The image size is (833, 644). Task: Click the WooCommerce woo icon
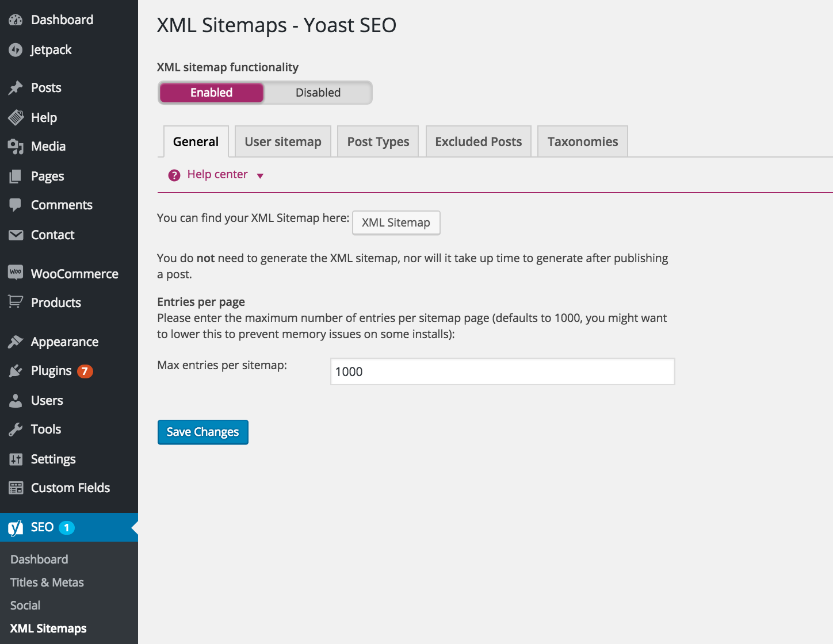[x=16, y=272]
